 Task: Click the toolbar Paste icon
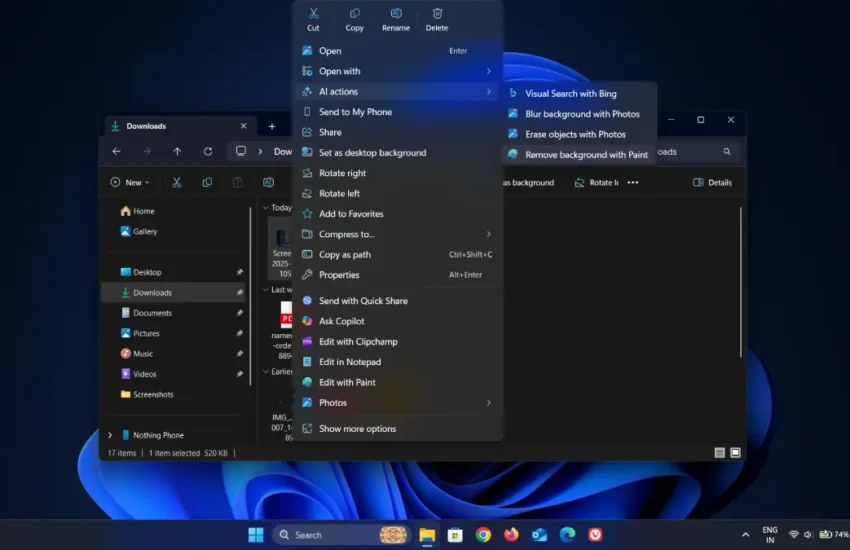pyautogui.click(x=237, y=183)
